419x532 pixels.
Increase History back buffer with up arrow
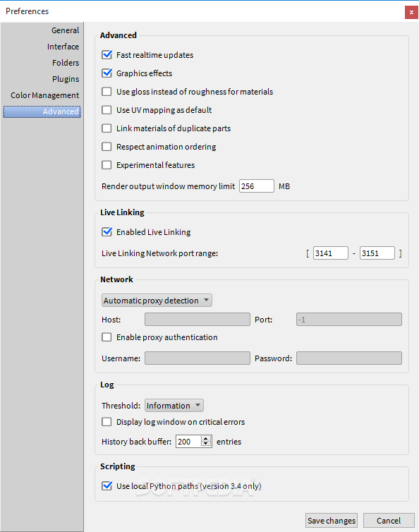click(205, 438)
